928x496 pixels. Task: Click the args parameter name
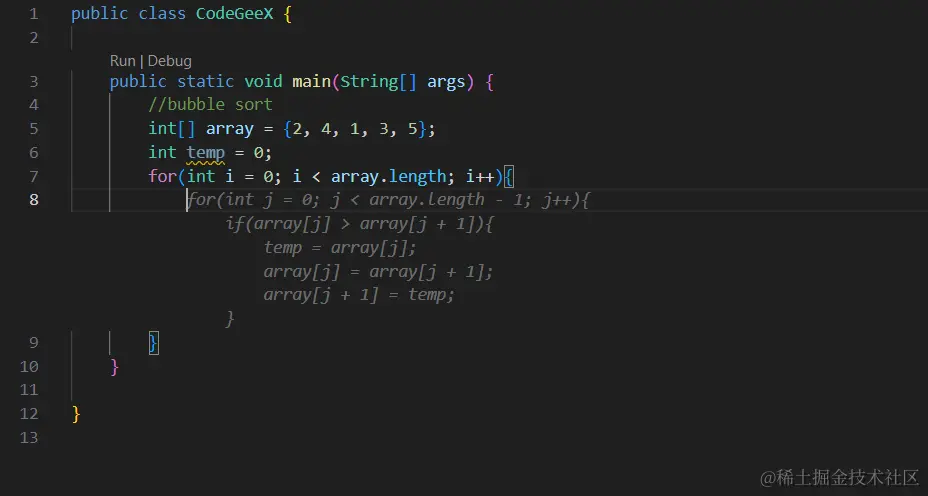point(446,82)
